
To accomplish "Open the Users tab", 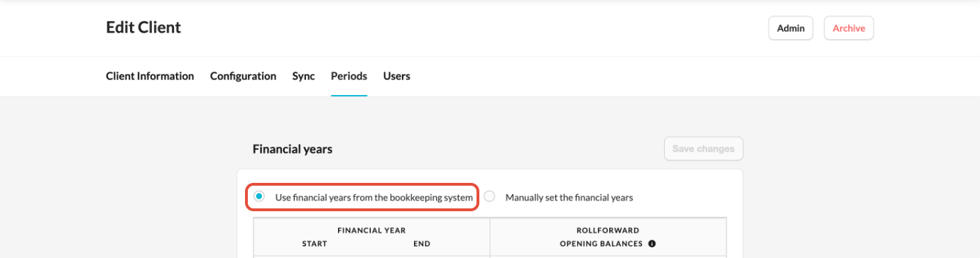I will (397, 76).
